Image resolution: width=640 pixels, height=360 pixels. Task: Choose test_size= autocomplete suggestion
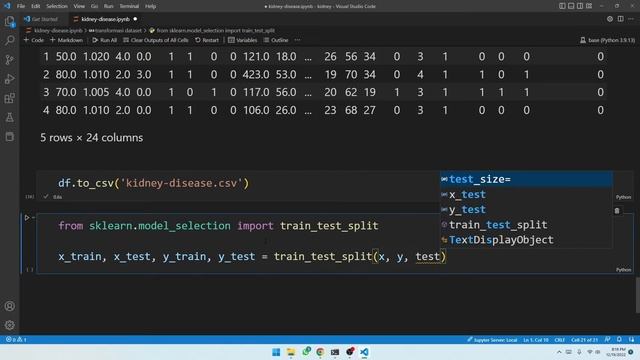[x=526, y=179]
